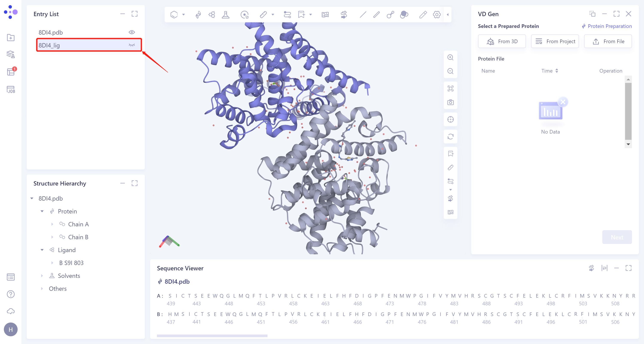Viewport: 644px width, 344px height.
Task: Click the zoom in magnifier icon
Action: click(450, 57)
